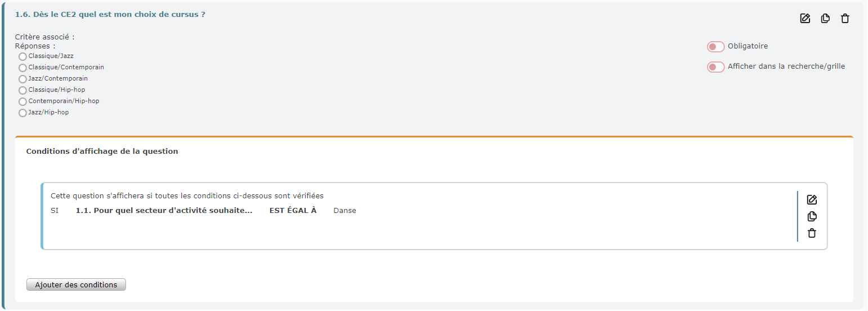The width and height of the screenshot is (868, 311).
Task: Click the EST ÉGAL À operator text
Action: point(293,211)
